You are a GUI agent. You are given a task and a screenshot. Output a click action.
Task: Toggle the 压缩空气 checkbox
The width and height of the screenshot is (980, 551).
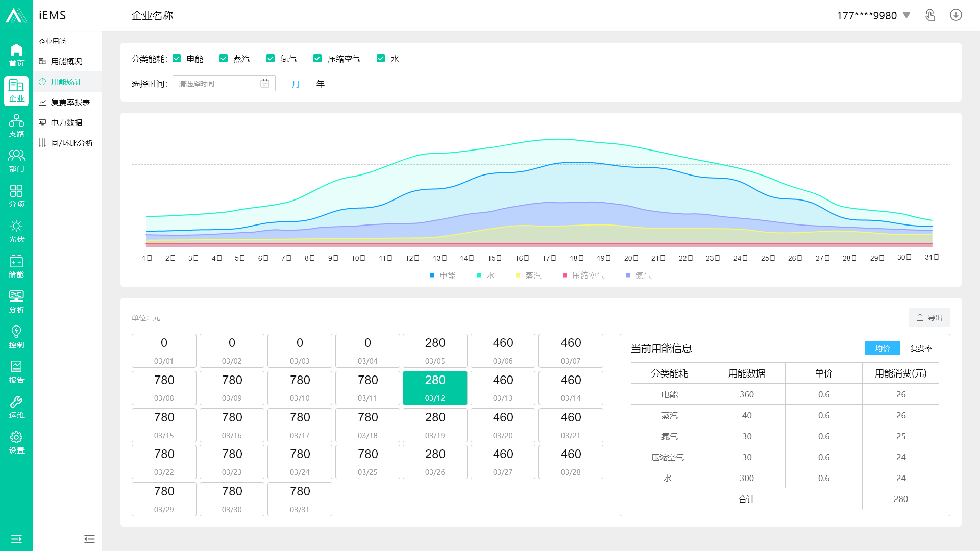[x=317, y=58]
